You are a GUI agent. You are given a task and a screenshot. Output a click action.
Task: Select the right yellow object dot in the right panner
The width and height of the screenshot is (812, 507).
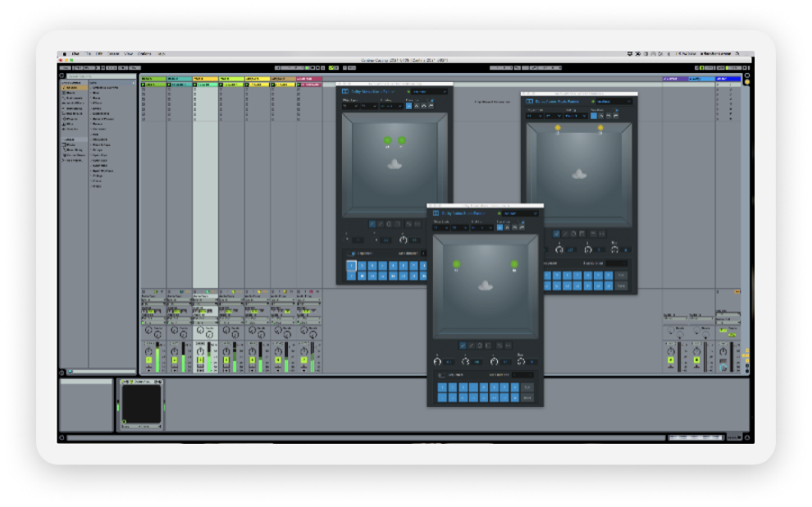[600, 129]
